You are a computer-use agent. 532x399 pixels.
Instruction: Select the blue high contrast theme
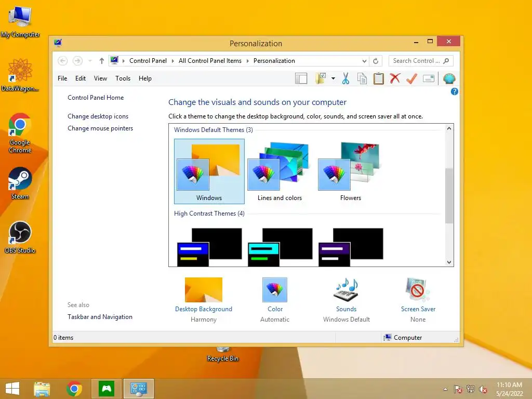click(x=209, y=247)
